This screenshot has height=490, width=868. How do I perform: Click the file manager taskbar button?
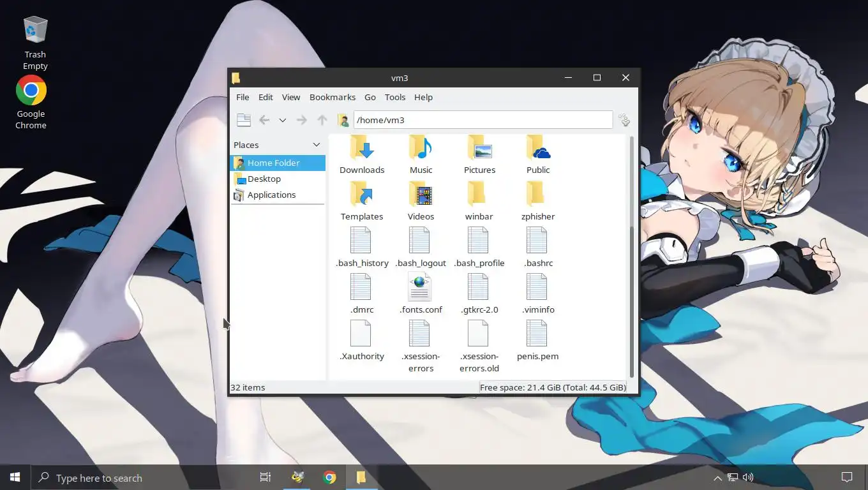click(361, 477)
